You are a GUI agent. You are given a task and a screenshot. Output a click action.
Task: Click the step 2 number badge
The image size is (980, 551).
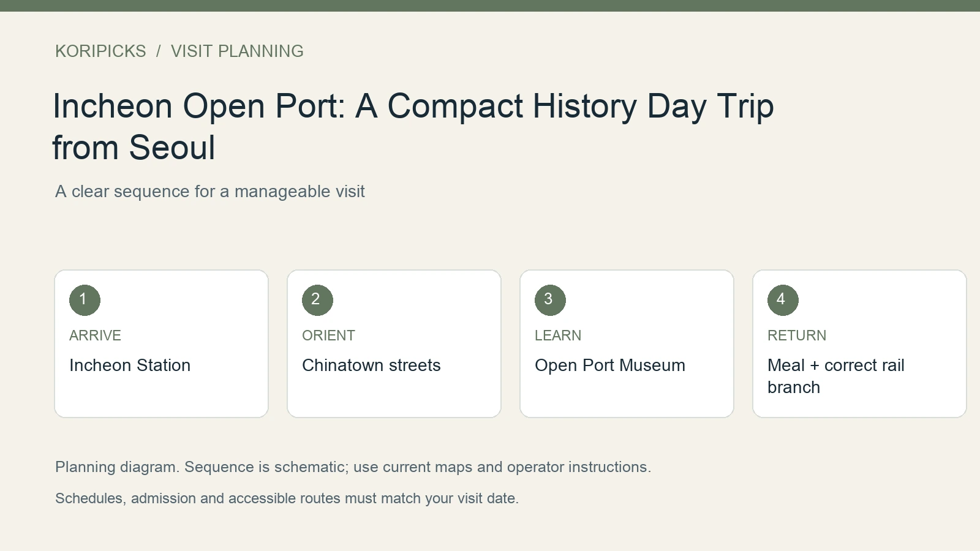317,300
